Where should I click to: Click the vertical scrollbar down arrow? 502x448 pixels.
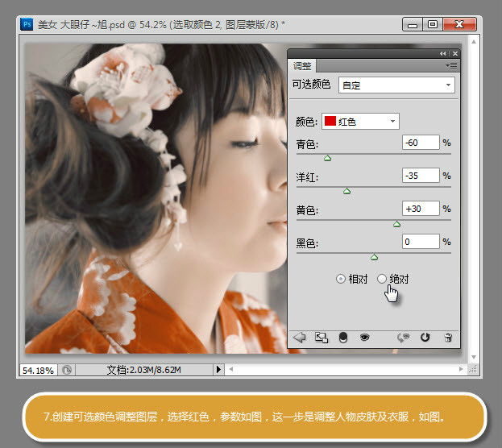(x=474, y=357)
